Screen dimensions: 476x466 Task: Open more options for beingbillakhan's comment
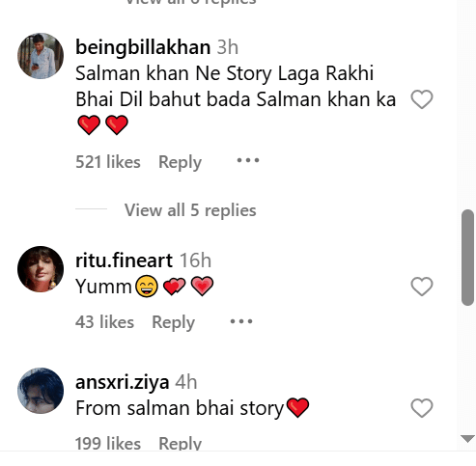coord(248,160)
